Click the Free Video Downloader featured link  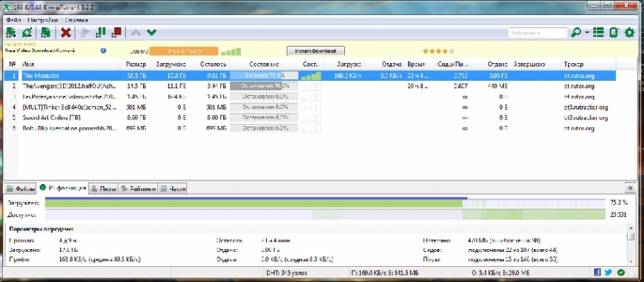click(x=40, y=51)
